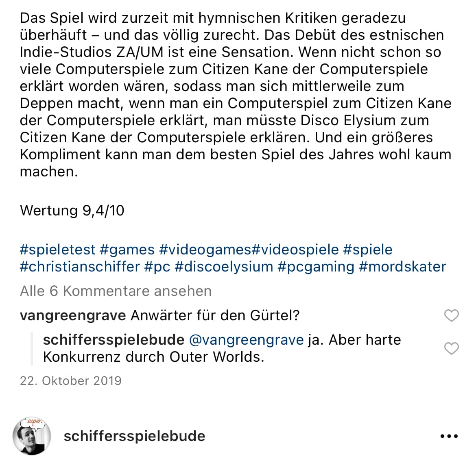Image resolution: width=476 pixels, height=467 pixels.
Task: Like vangreengrave's comment with the heart
Action: tap(451, 315)
